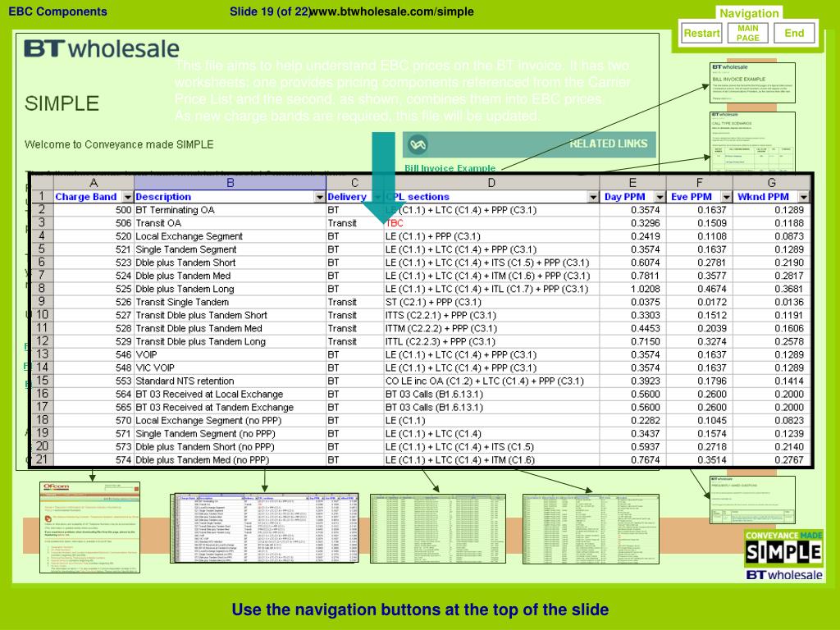This screenshot has width=840, height=630.
Task: Open the charge band spreadsheet thumbnail
Action: pos(264,528)
